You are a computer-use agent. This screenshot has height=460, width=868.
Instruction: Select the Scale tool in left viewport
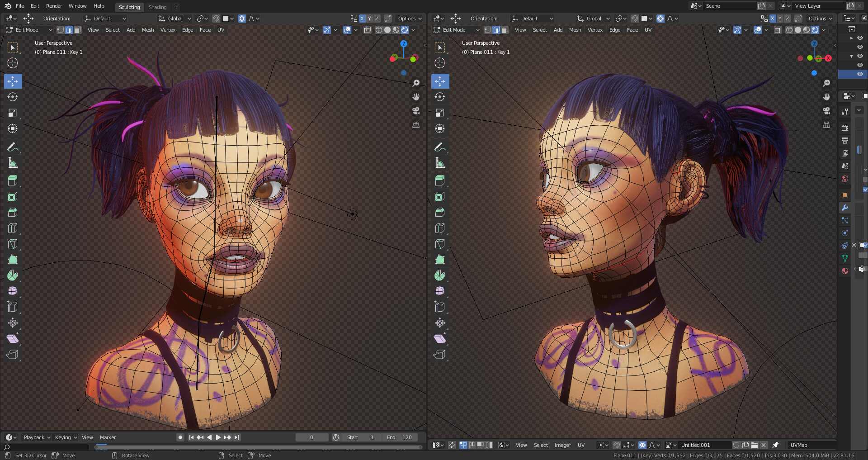pyautogui.click(x=13, y=113)
